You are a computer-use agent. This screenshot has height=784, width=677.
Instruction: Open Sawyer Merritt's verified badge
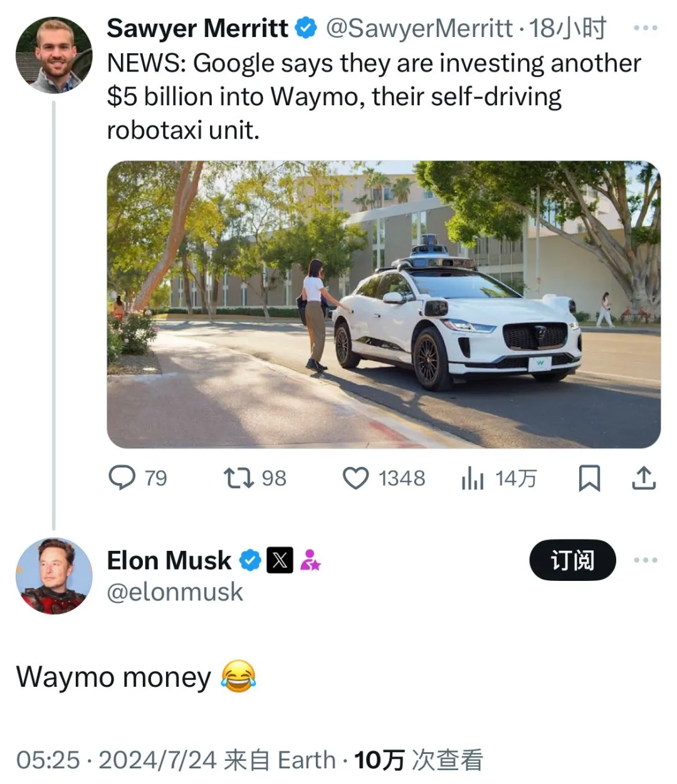click(x=306, y=28)
